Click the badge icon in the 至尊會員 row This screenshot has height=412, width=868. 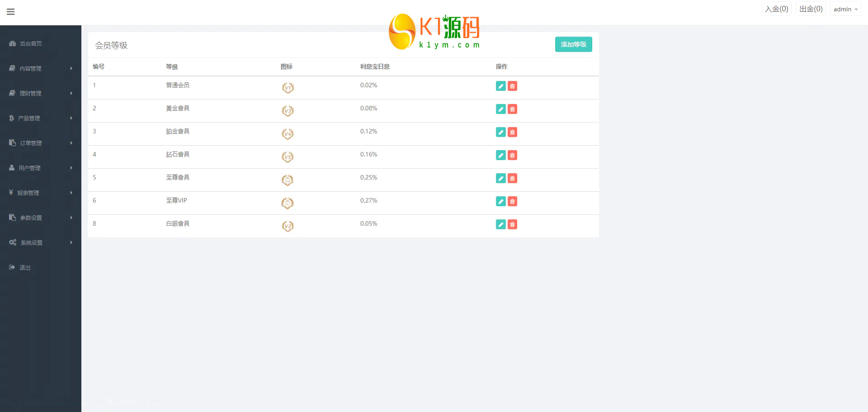[288, 180]
